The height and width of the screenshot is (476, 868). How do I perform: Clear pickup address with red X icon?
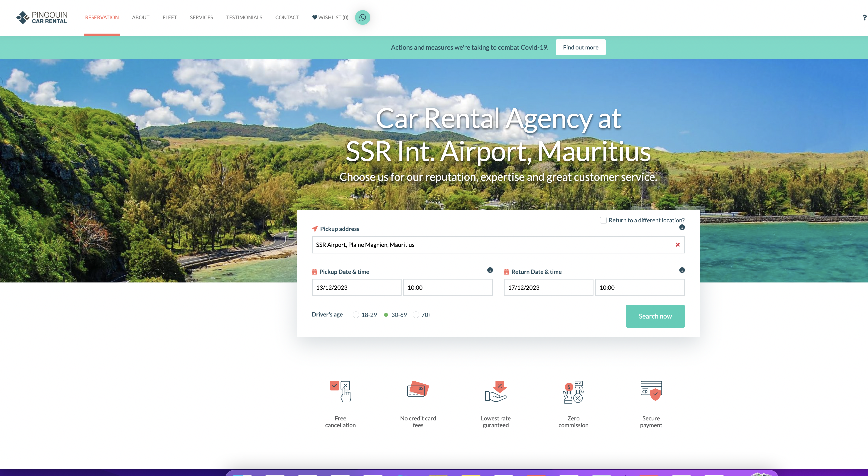(x=677, y=245)
